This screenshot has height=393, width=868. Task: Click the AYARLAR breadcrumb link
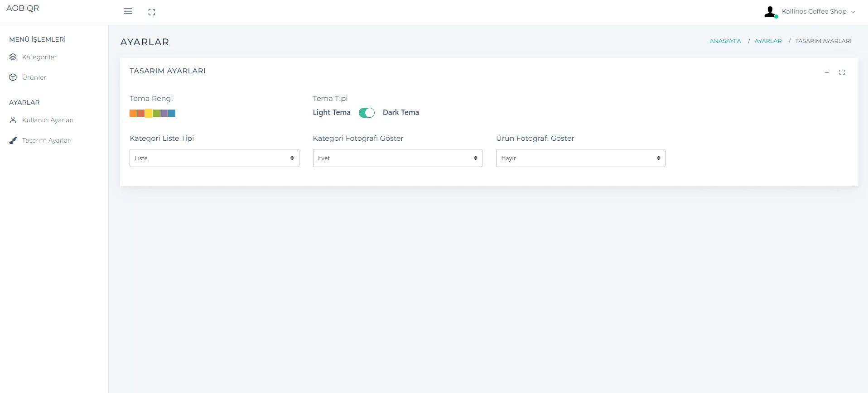tap(768, 41)
